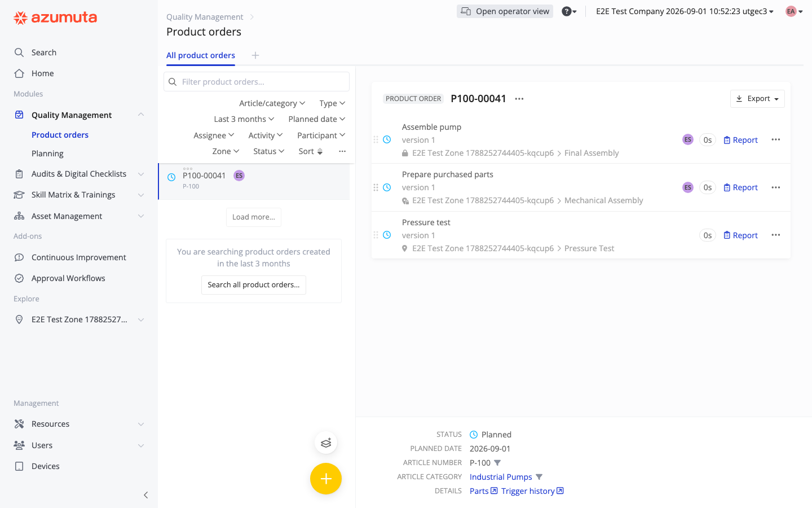Go to Planning in the sidebar
812x508 pixels.
click(x=47, y=154)
